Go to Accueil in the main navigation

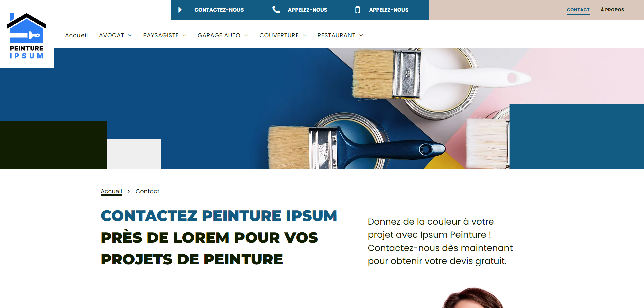[x=76, y=35]
